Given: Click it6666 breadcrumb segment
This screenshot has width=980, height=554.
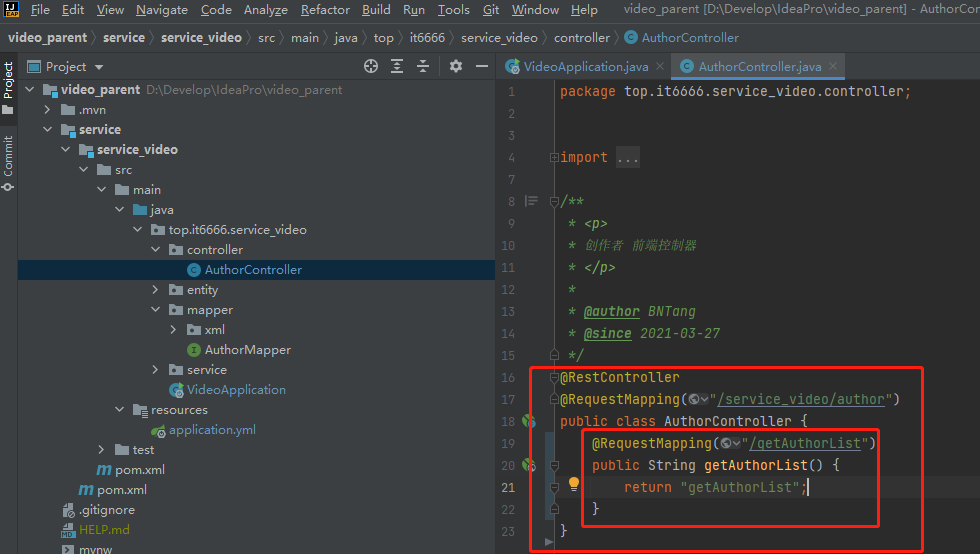Looking at the screenshot, I should 427,38.
